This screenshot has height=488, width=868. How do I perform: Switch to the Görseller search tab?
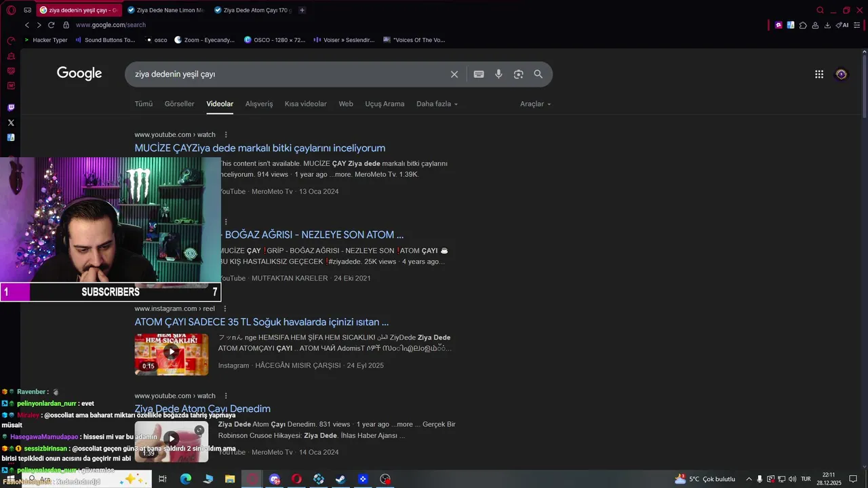click(x=179, y=104)
